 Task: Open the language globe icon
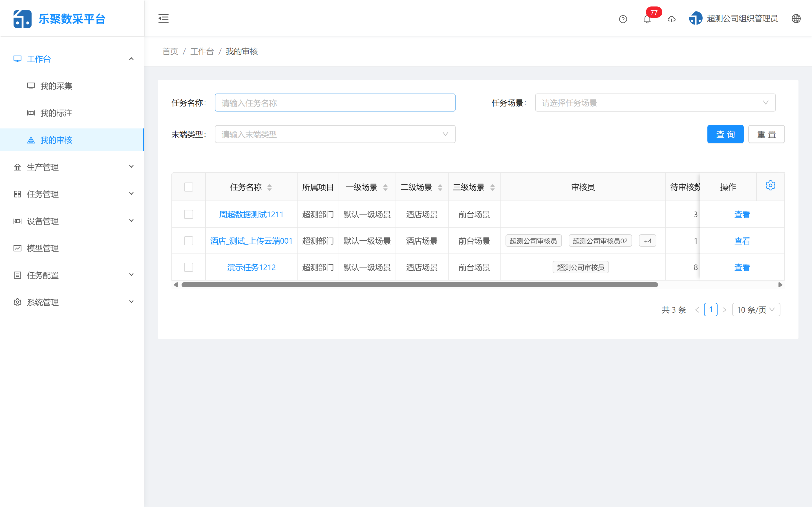(x=797, y=18)
